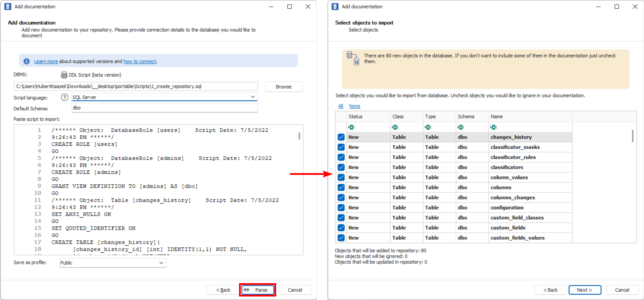644x300 pixels.
Task: Click the Script language help question mark icon
Action: click(x=64, y=97)
